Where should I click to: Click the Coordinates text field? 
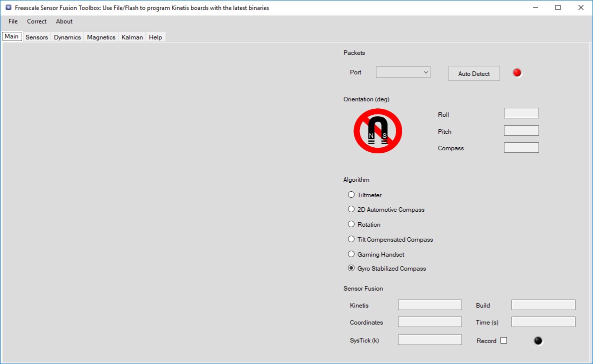click(x=429, y=322)
